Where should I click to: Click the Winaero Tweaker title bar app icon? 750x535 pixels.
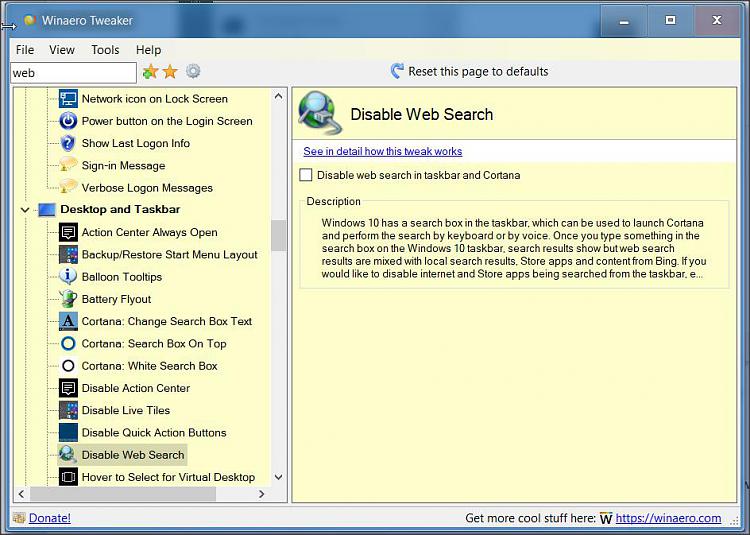click(30, 20)
